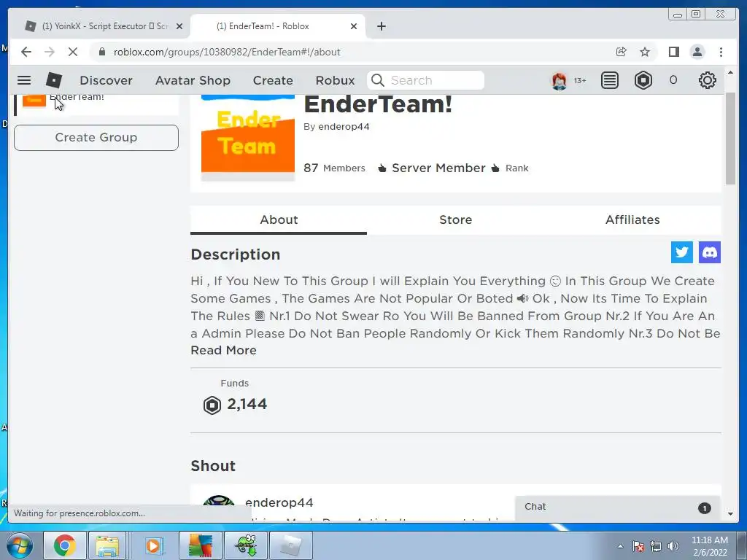Click the page vertical scrollbar thumb
The height and width of the screenshot is (560, 747).
pos(730,139)
